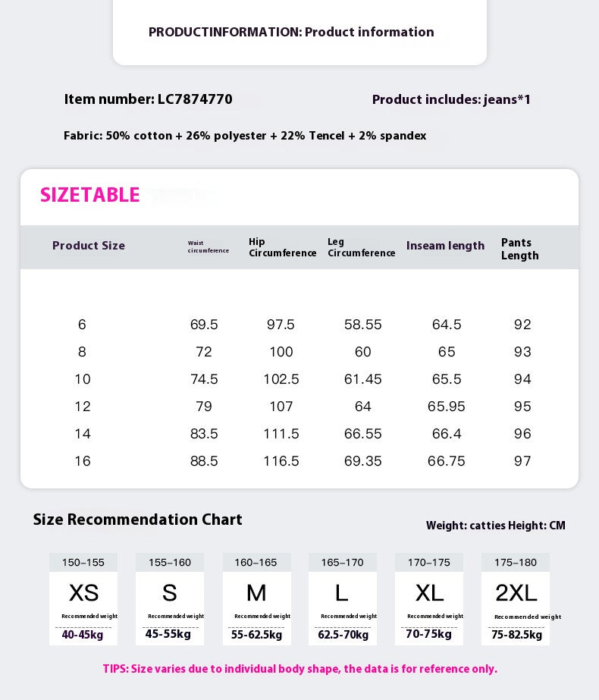The height and width of the screenshot is (700, 599).
Task: Click the fabric composition text line
Action: pyautogui.click(x=245, y=136)
